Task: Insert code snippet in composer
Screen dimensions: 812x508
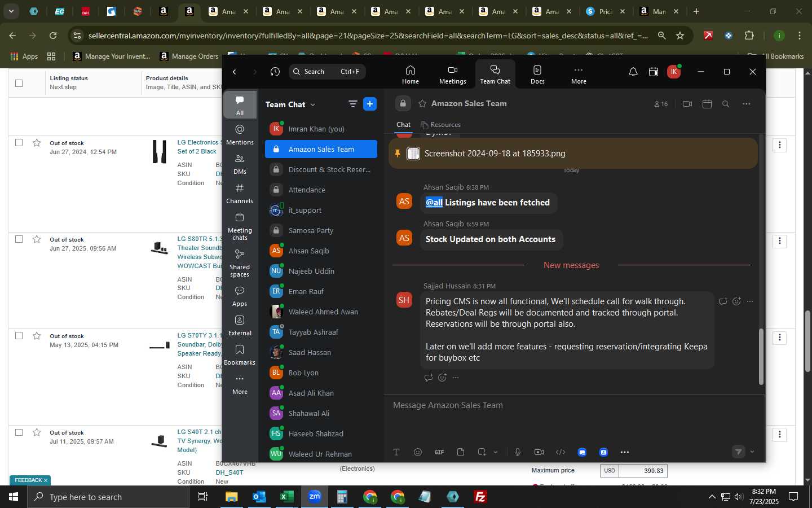Action: 561,452
